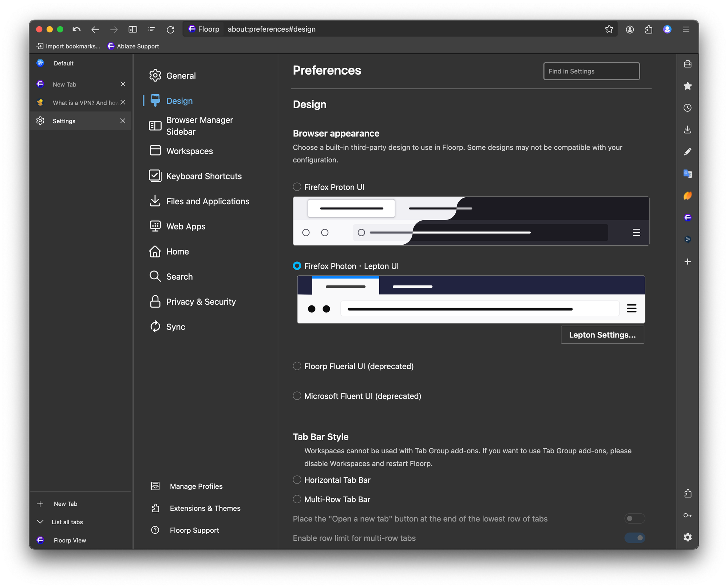Open notes pencil in right sidebar
This screenshot has width=728, height=588.
point(688,152)
